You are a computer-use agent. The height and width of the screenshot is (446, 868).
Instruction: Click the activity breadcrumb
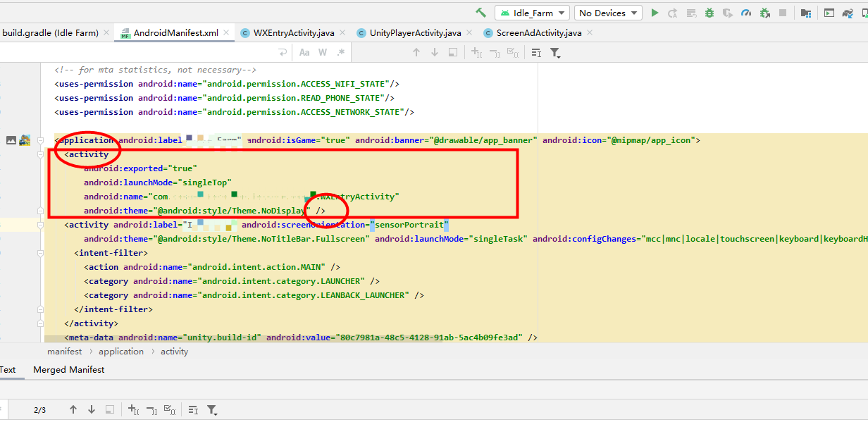[x=175, y=352]
